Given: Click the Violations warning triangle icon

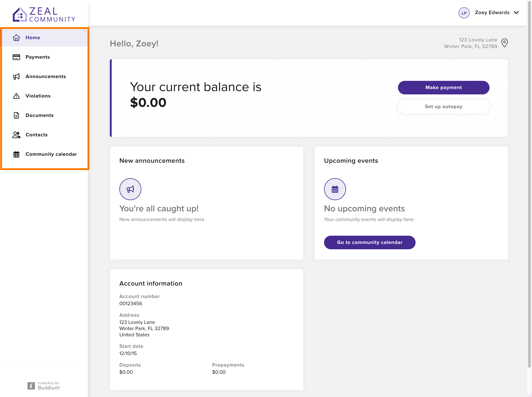Looking at the screenshot, I should pos(16,96).
